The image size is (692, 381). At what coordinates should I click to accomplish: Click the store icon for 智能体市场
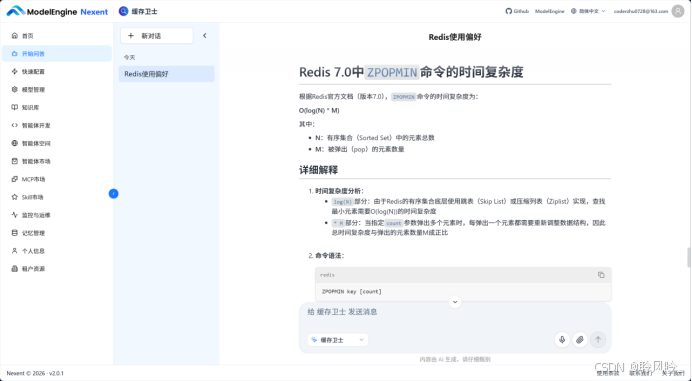(15, 161)
